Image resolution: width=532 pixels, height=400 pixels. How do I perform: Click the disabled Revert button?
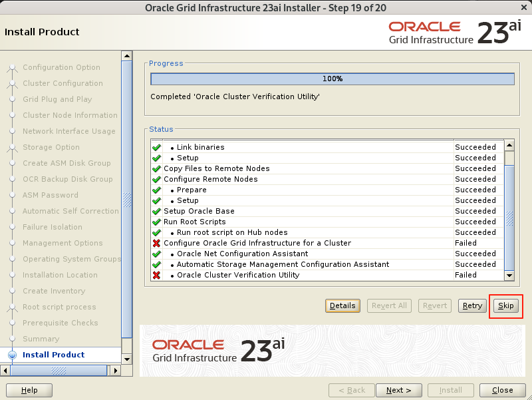click(435, 305)
